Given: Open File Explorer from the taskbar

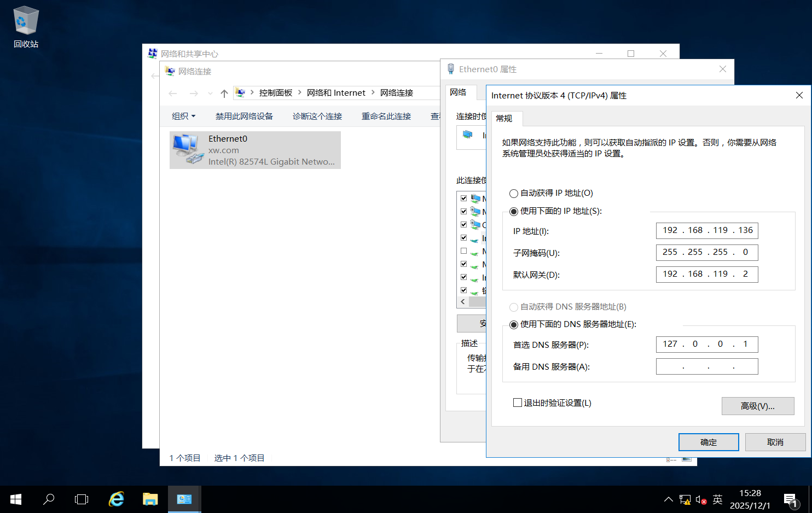Looking at the screenshot, I should point(150,499).
